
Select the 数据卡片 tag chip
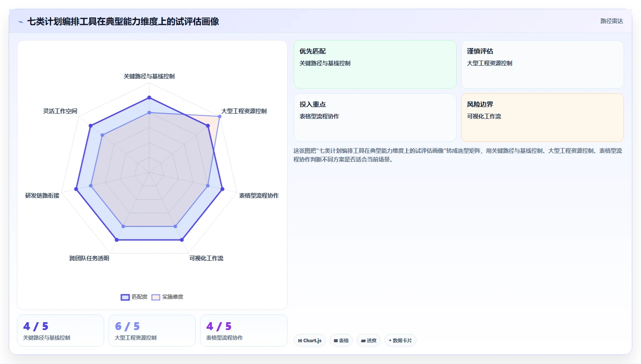[400, 340]
